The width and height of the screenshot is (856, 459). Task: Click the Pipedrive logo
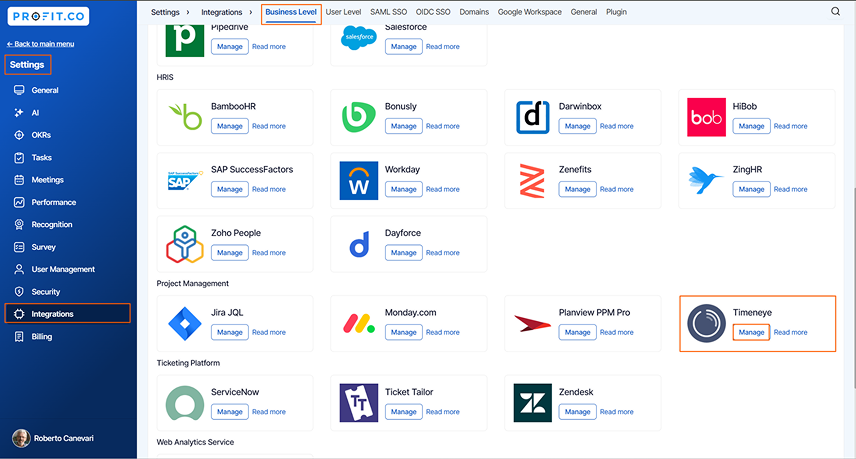click(x=185, y=39)
